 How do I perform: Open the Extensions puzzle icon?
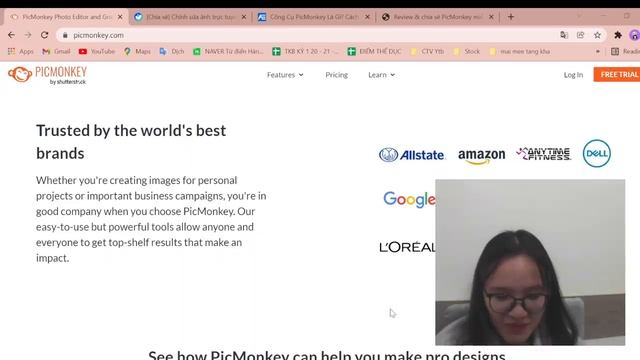point(618,35)
